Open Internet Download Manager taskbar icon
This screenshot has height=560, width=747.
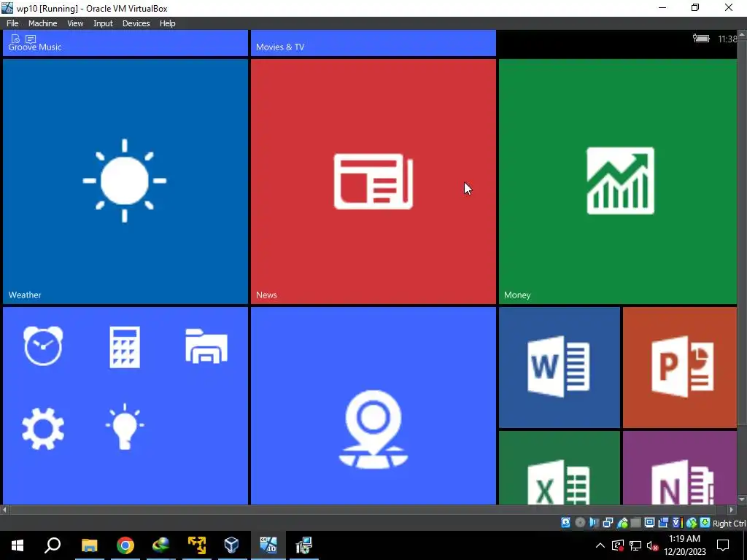point(161,545)
